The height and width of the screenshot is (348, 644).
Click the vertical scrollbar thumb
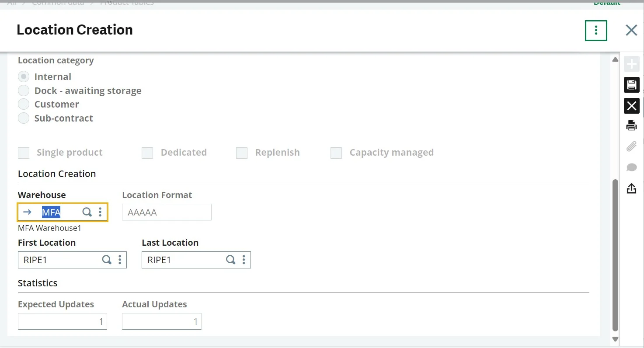(x=615, y=255)
